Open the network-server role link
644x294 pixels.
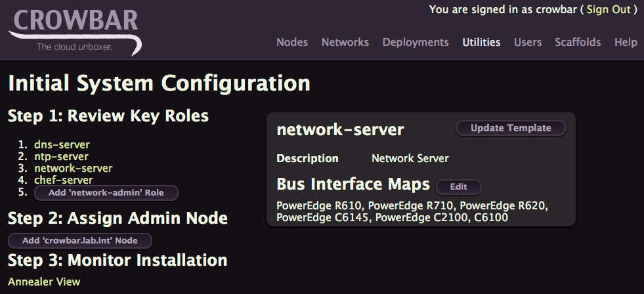point(73,169)
